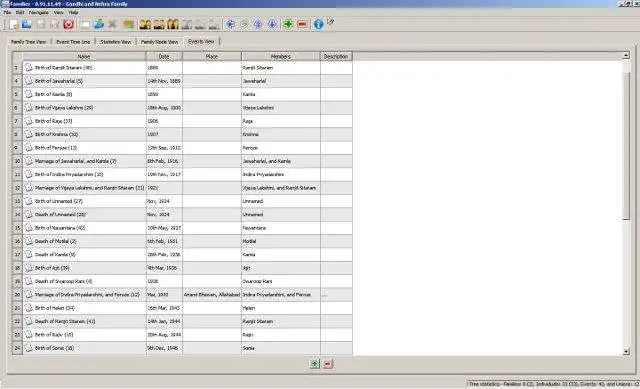Open the File menu
Screen dimensions: 640x389
point(7,13)
